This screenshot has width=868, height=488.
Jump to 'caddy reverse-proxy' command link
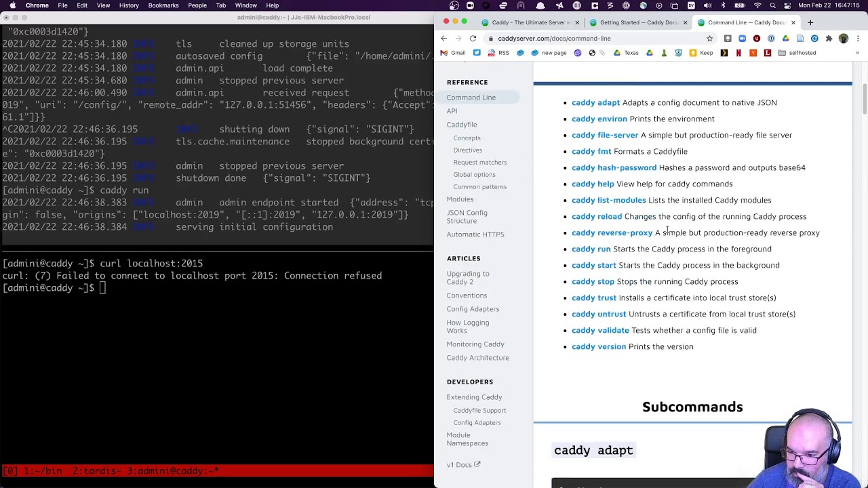[612, 232]
